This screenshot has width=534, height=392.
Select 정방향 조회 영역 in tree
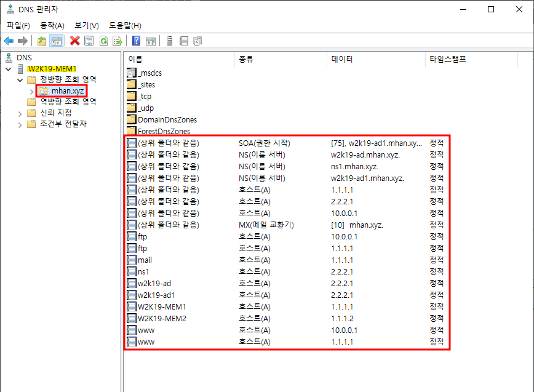(x=68, y=80)
